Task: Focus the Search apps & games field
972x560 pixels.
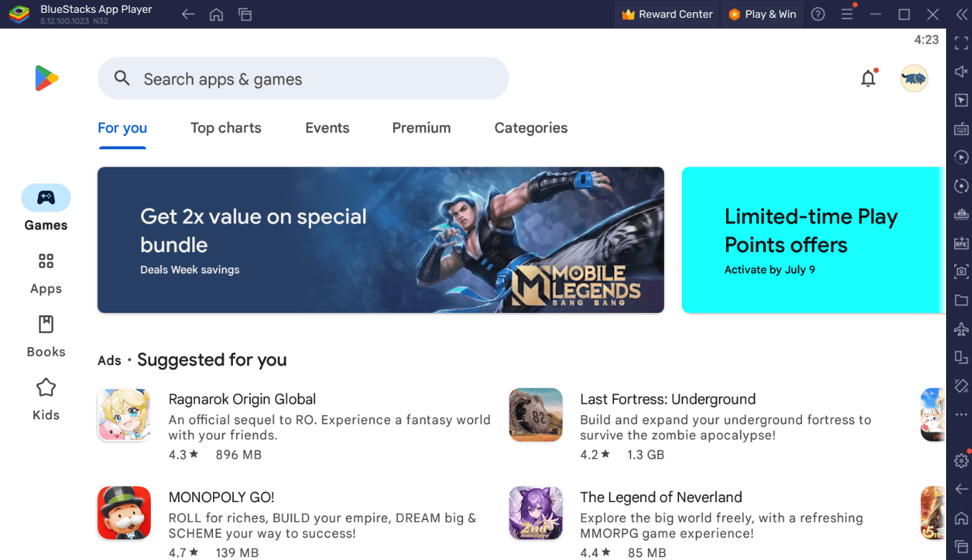Action: (x=303, y=79)
